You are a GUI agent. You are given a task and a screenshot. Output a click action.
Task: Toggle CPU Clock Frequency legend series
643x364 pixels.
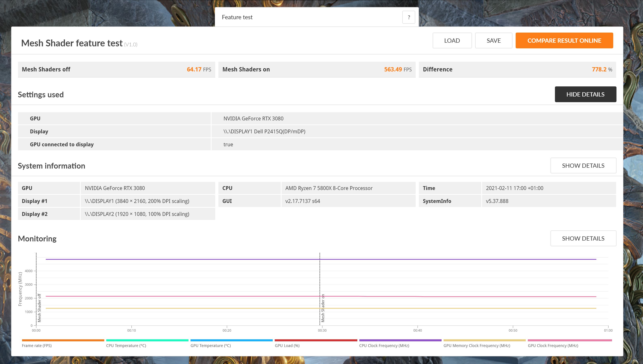384,346
